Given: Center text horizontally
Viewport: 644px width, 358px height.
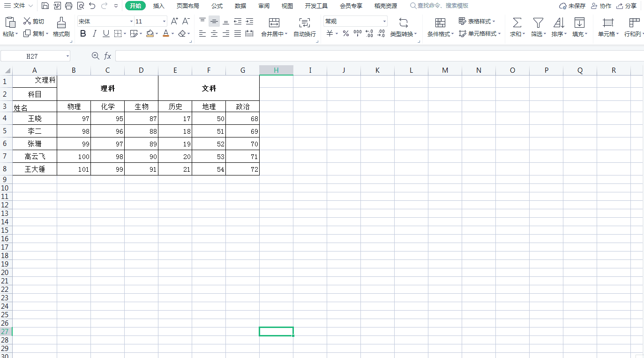Looking at the screenshot, I should pyautogui.click(x=214, y=34).
